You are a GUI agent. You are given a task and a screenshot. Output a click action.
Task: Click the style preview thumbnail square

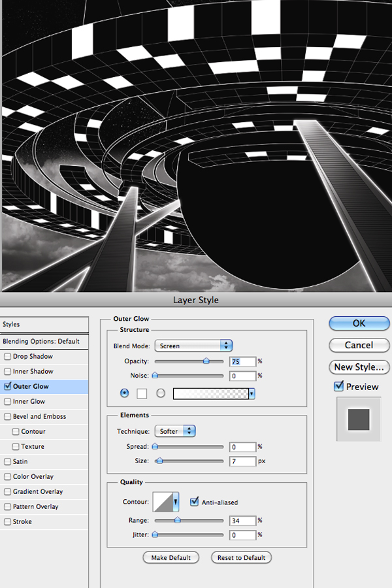pyautogui.click(x=359, y=419)
